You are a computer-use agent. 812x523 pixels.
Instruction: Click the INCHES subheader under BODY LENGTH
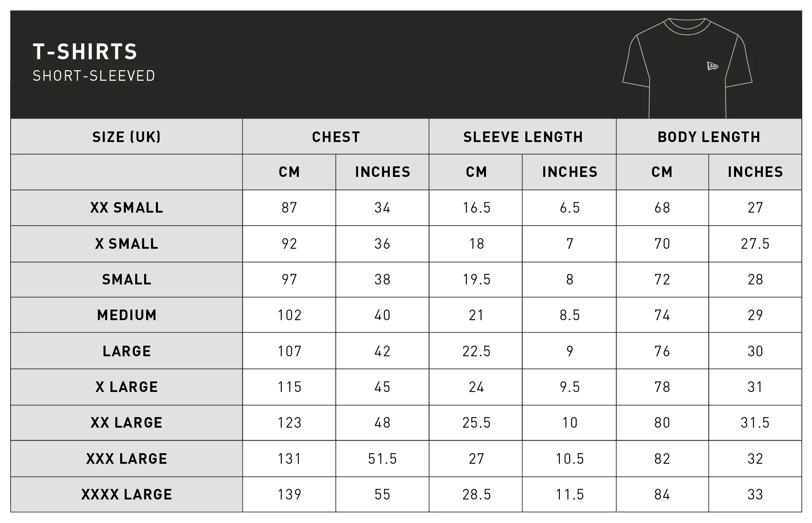pos(755,172)
